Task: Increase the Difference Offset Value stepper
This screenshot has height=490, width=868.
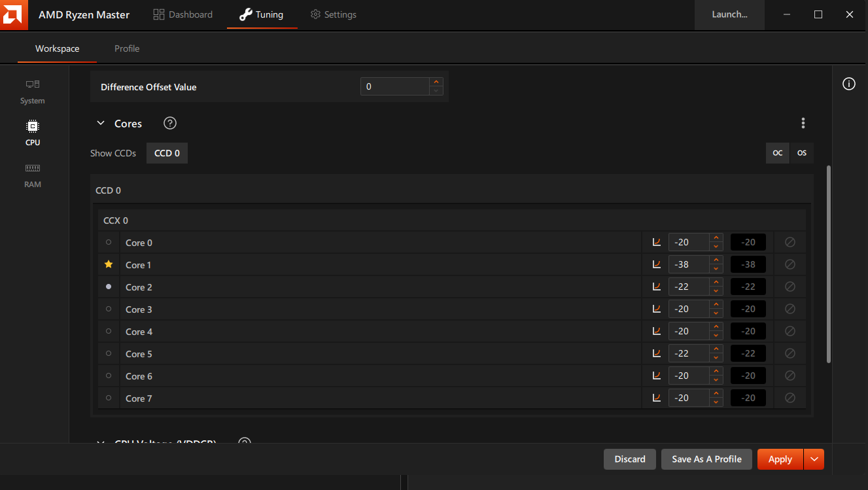Action: 436,82
